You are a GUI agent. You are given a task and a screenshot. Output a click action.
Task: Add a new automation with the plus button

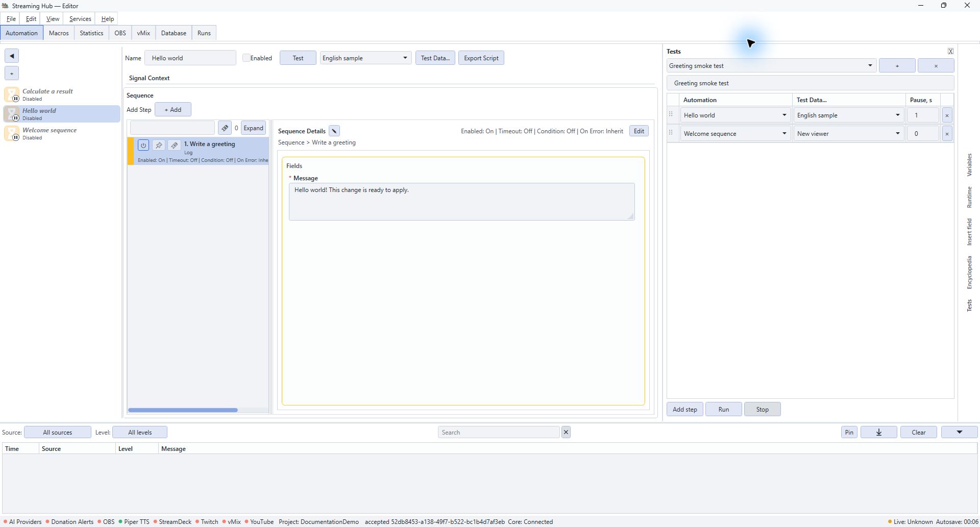coord(12,73)
